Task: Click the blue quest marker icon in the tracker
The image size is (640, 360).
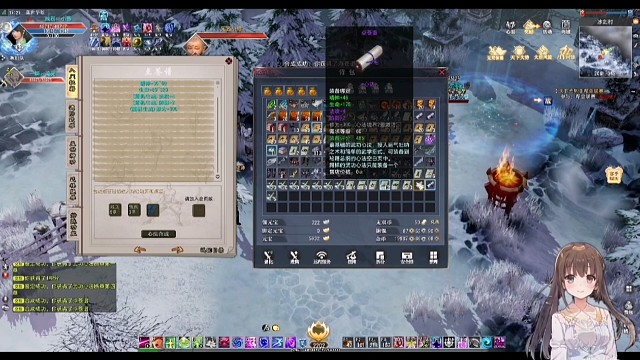Action: tap(548, 100)
